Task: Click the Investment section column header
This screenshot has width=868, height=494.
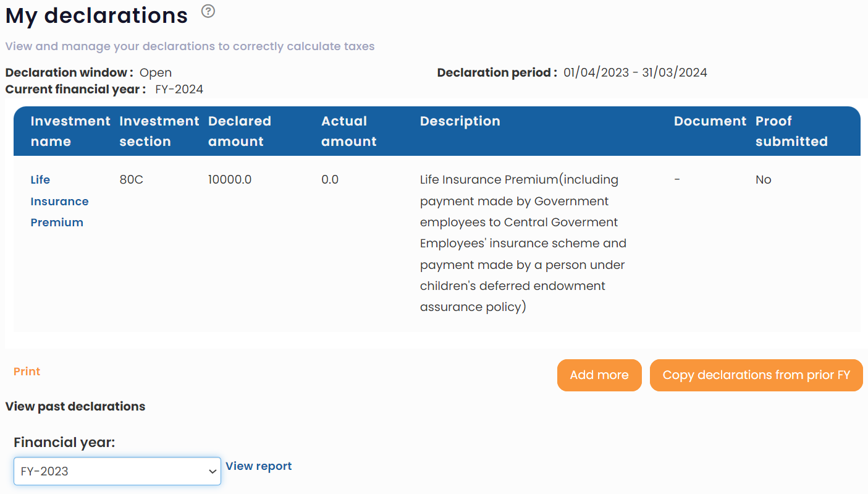Action: (x=159, y=131)
